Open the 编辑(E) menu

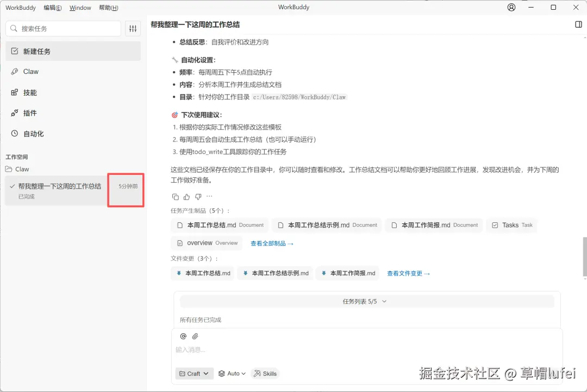(52, 8)
